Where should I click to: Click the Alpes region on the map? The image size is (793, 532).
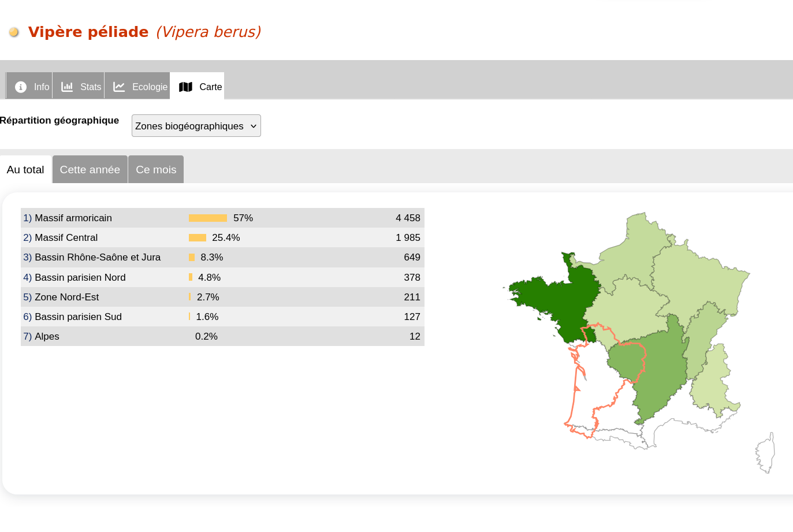pos(715,381)
